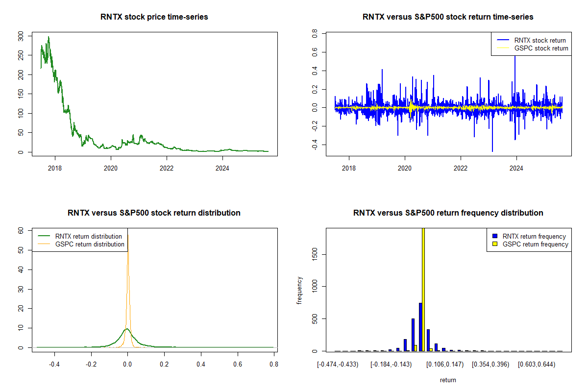Click the 'return frequency distribution' chart title
588x392 pixels.
[448, 213]
